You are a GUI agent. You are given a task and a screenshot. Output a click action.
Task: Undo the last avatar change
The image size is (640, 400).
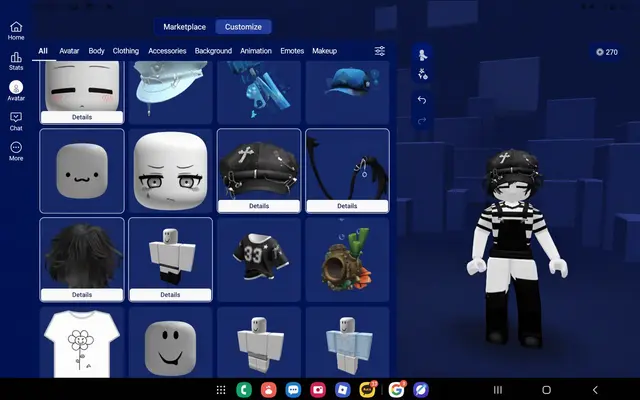click(x=422, y=100)
